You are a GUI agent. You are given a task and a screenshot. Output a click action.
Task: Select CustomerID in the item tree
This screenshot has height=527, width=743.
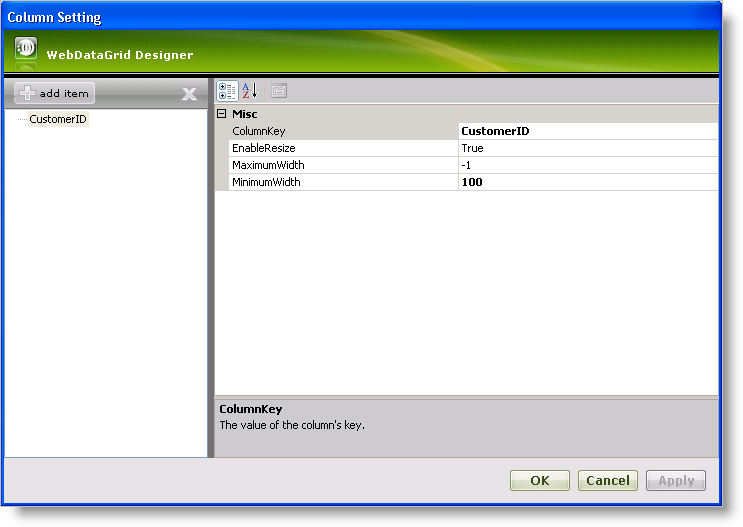coord(58,119)
